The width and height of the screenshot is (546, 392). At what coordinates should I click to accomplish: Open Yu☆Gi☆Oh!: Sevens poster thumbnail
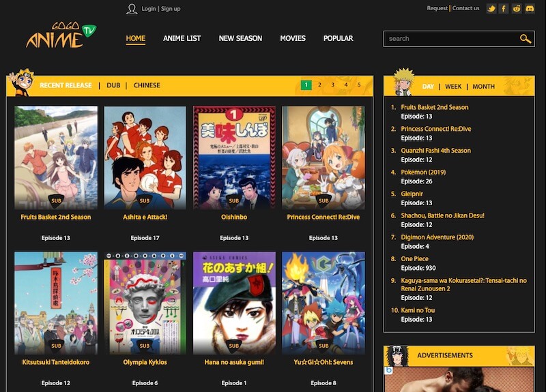324,303
